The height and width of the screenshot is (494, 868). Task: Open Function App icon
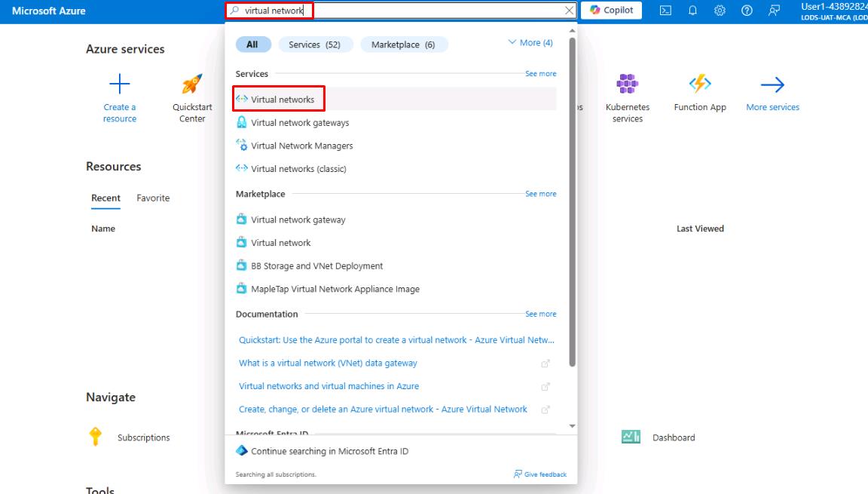(700, 84)
